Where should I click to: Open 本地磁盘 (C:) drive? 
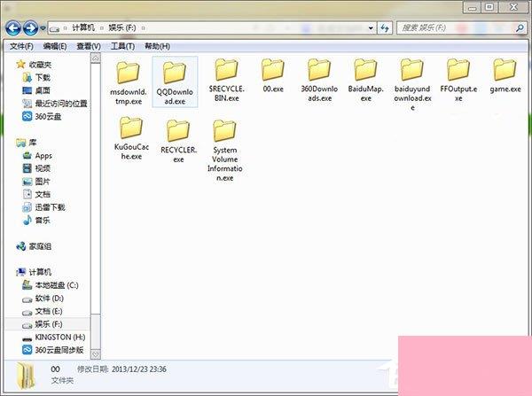(51, 285)
